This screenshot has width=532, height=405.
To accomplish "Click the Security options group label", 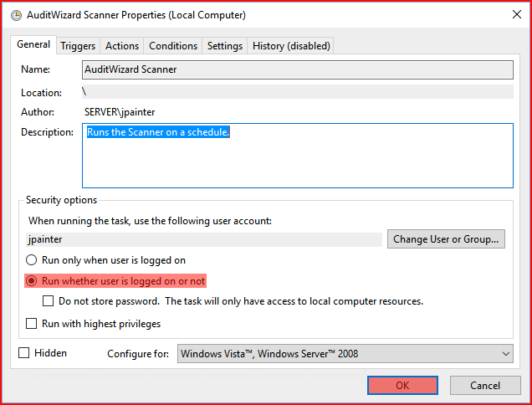I will [61, 200].
